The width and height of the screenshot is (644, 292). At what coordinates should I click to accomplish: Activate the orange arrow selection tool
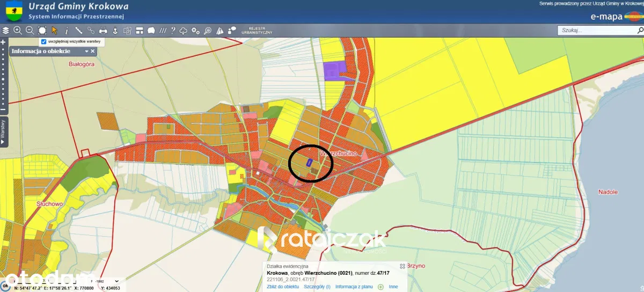click(54, 31)
